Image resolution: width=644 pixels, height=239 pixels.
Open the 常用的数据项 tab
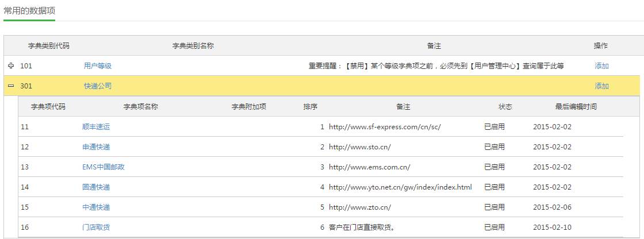[x=29, y=11]
